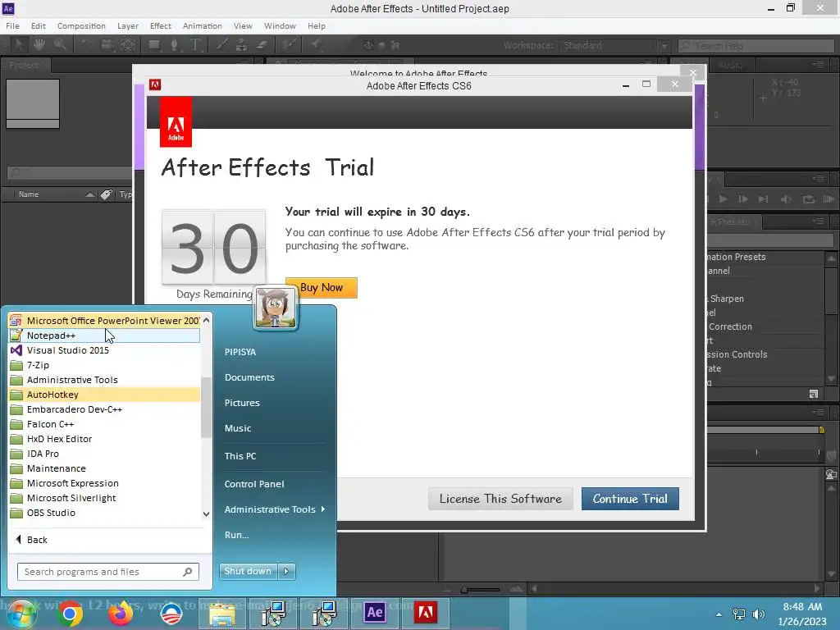Select the Unified Camera tool
The image size is (840, 630).
[x=107, y=45]
